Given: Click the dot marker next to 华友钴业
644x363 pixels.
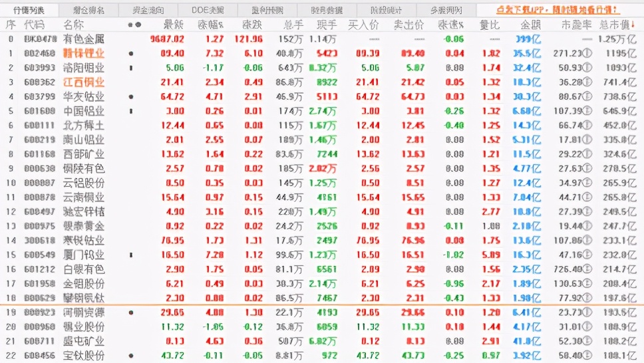Looking at the screenshot, I should tap(130, 96).
